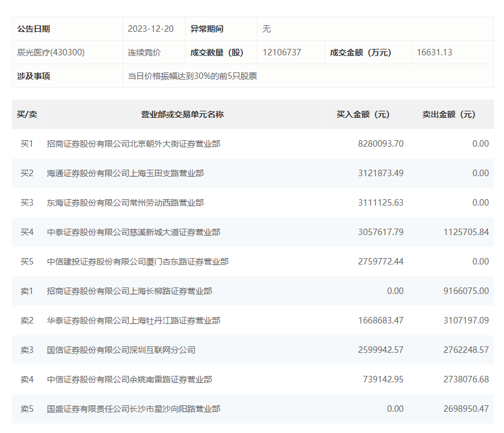Image resolution: width=504 pixels, height=433 pixels.
Task: Select buy amount 8280093.70
Action: click(381, 144)
